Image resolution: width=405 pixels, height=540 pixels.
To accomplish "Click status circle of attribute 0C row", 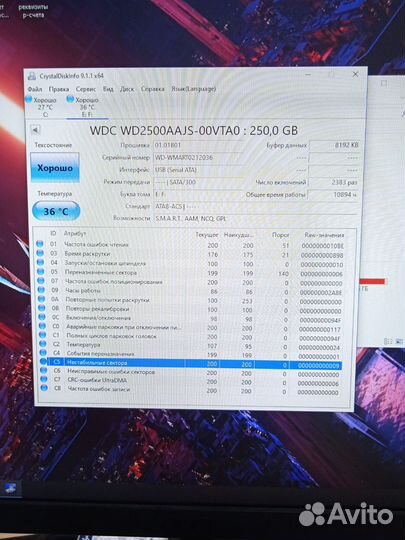I will [42, 317].
